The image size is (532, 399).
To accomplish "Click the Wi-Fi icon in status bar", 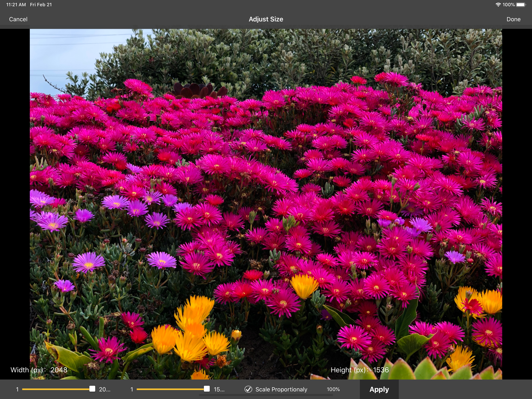I will [498, 4].
